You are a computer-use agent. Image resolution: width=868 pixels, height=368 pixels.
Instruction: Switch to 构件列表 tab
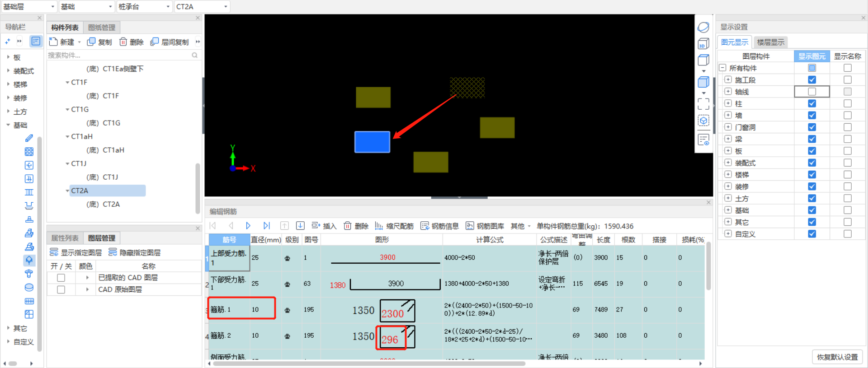(x=65, y=28)
